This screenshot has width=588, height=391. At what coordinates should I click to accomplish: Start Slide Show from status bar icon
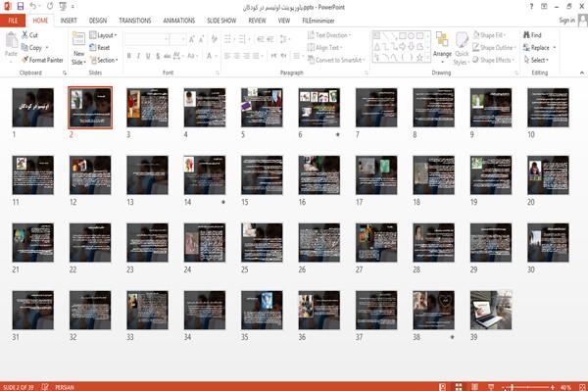(491, 387)
